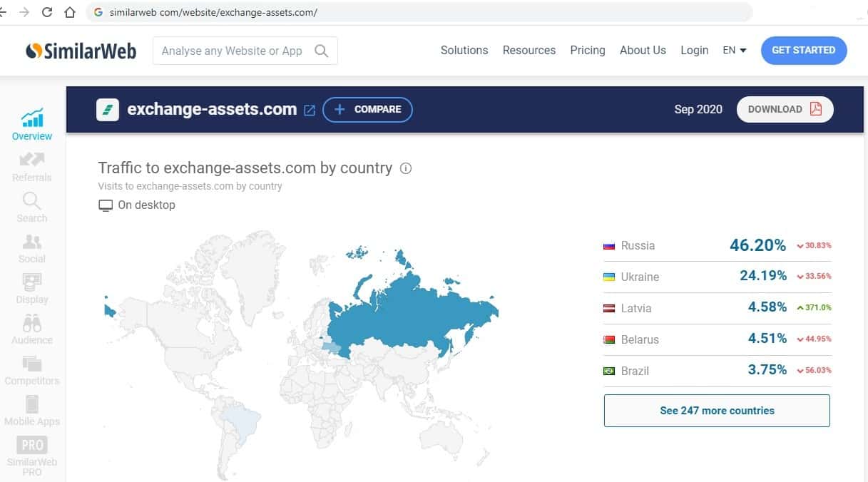This screenshot has height=482, width=868.
Task: Click the search magnifier icon
Action: click(322, 51)
